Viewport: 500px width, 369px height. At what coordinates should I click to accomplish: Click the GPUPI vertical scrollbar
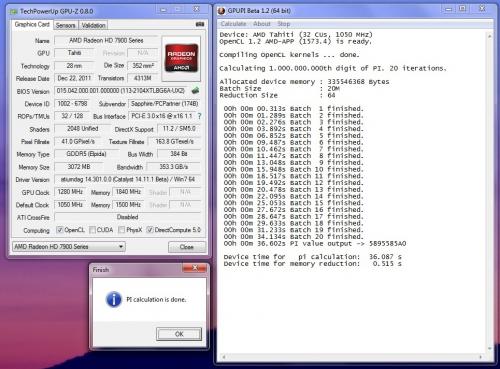click(490, 192)
